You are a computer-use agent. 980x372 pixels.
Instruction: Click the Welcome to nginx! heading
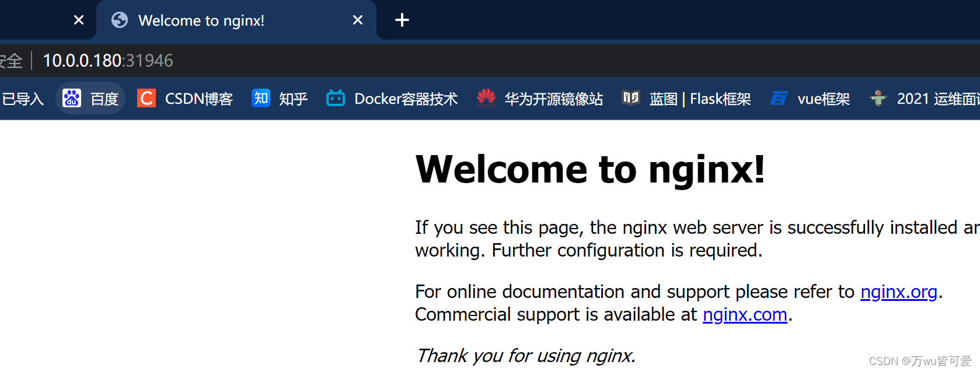[x=590, y=169]
